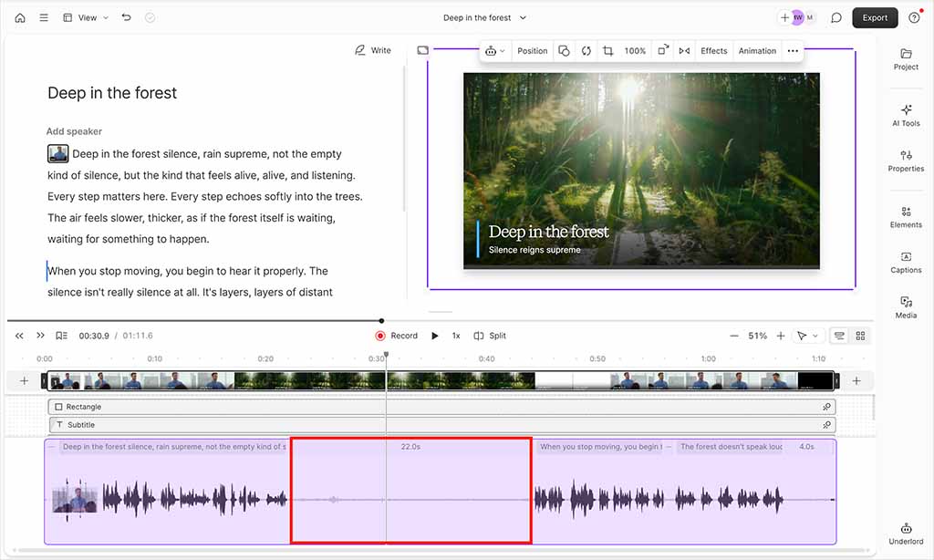Toggle the Write mode above the script
This screenshot has height=560, width=934.
point(372,50)
